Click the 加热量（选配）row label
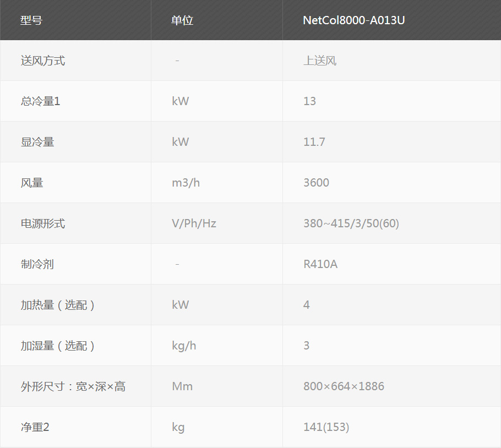Image resolution: width=501 pixels, height=448 pixels. pos(57,305)
